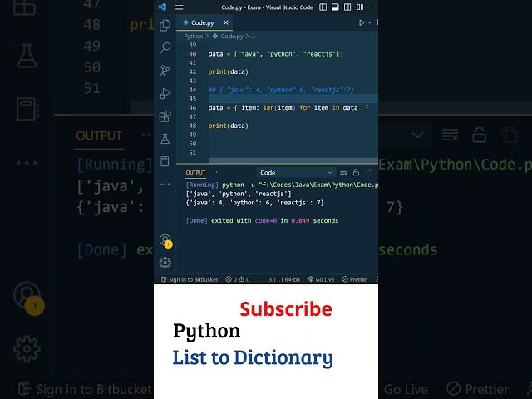Click line number 46 in center editor gutter
532x399 pixels.
pyautogui.click(x=192, y=108)
